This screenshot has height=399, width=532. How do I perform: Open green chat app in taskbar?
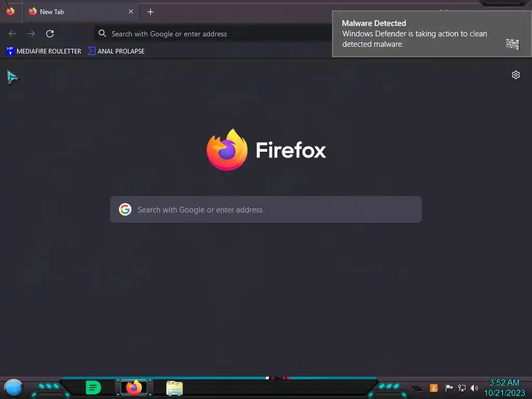pos(94,388)
